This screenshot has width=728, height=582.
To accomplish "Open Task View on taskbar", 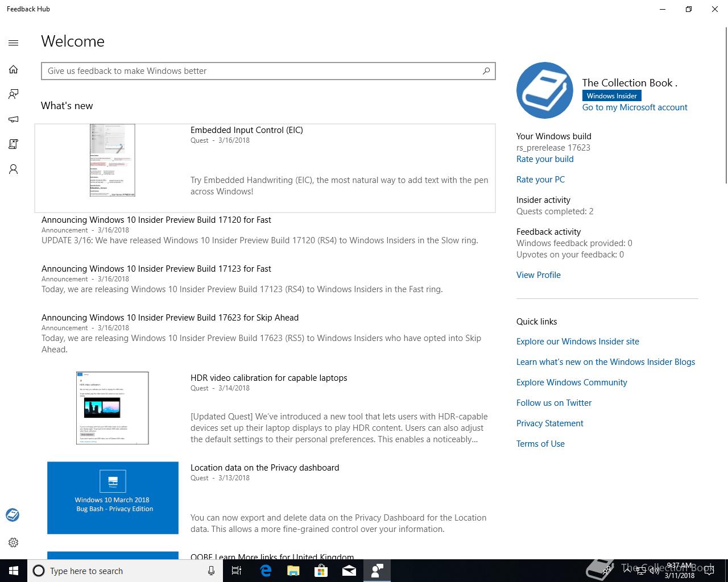I will [x=237, y=571].
